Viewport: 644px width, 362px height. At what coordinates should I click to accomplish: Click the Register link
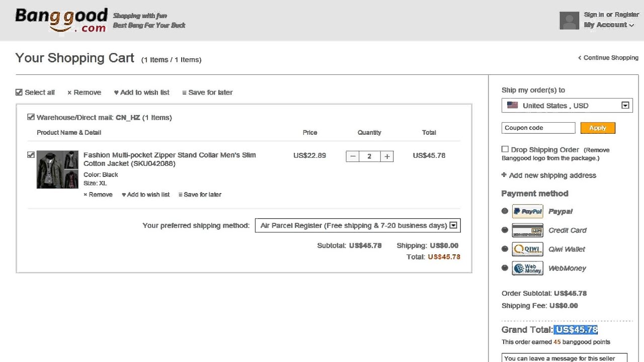click(627, 15)
